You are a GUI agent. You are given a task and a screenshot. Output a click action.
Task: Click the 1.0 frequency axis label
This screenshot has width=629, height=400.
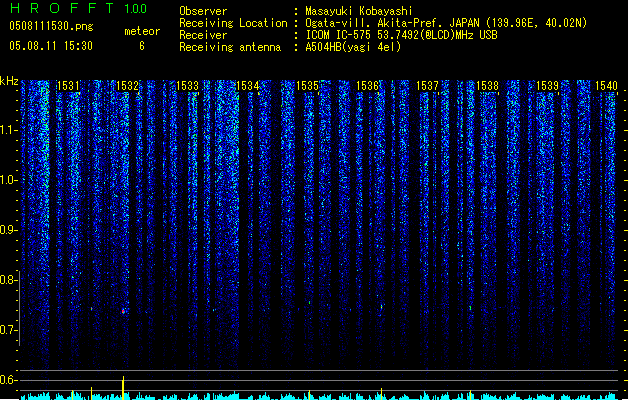point(8,180)
